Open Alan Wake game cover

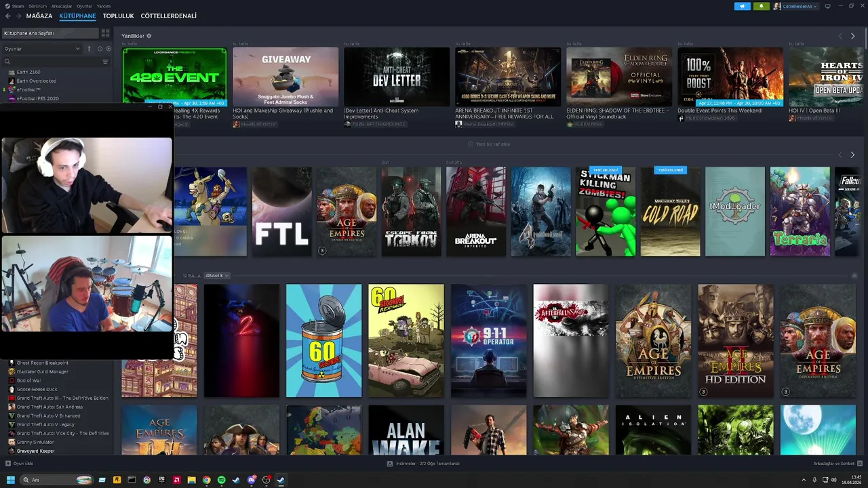point(406,430)
